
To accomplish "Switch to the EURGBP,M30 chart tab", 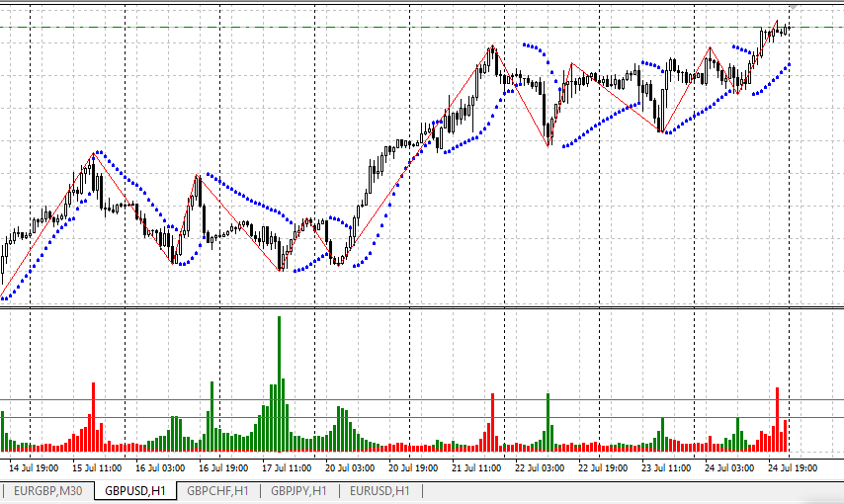I will pyautogui.click(x=47, y=491).
